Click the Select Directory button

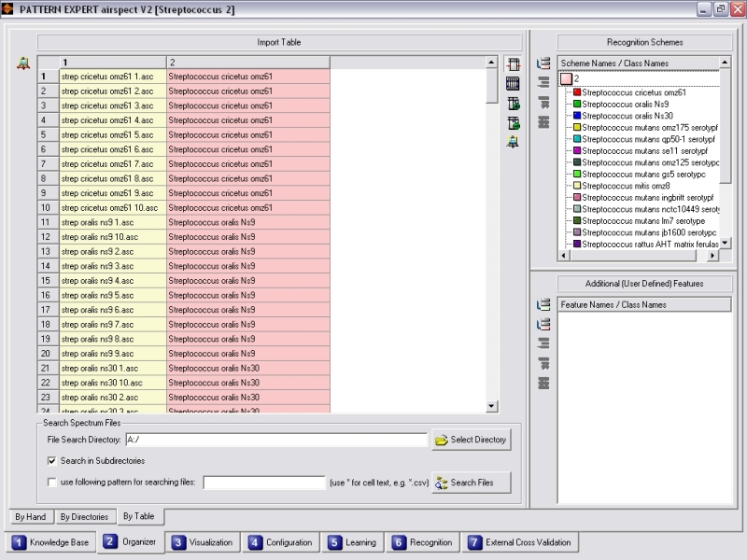[x=471, y=440]
